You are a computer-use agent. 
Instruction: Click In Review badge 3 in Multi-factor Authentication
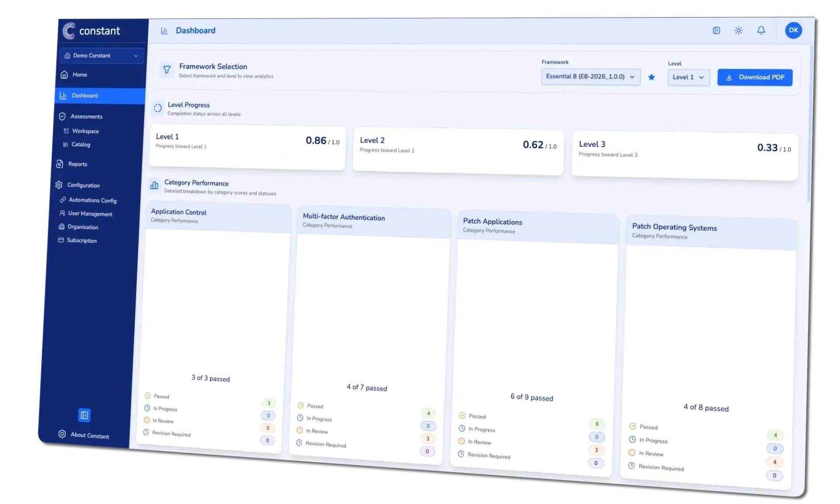tap(427, 438)
